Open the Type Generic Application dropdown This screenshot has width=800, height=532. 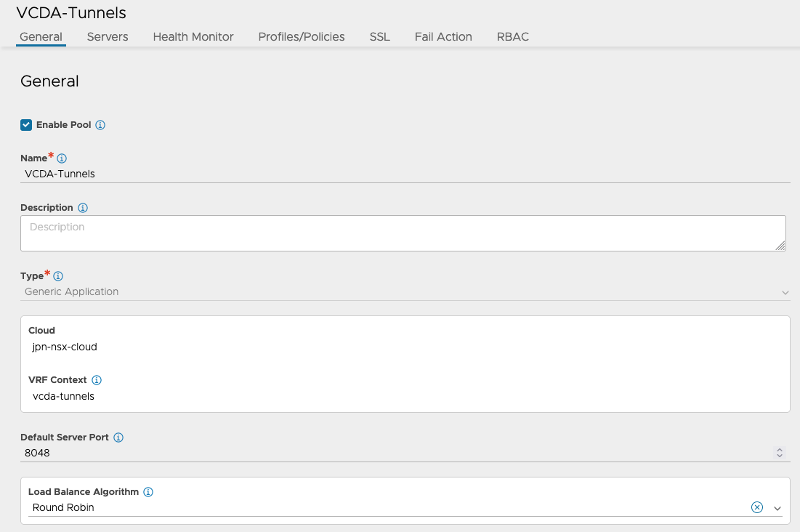tap(404, 291)
